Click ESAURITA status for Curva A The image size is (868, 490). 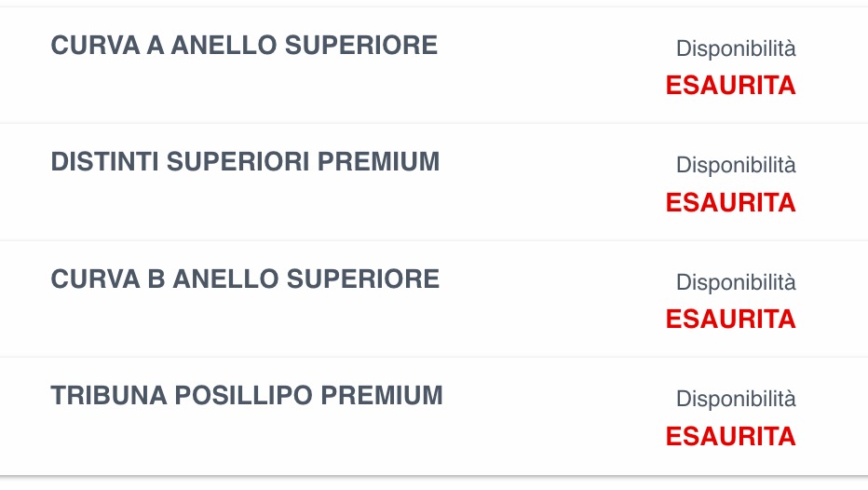click(x=730, y=86)
